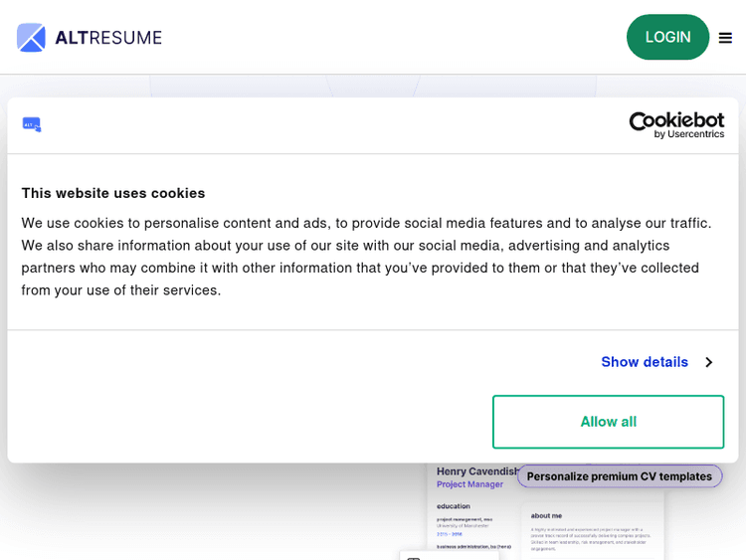
Task: Click the AltResume logo icon
Action: coord(31,38)
